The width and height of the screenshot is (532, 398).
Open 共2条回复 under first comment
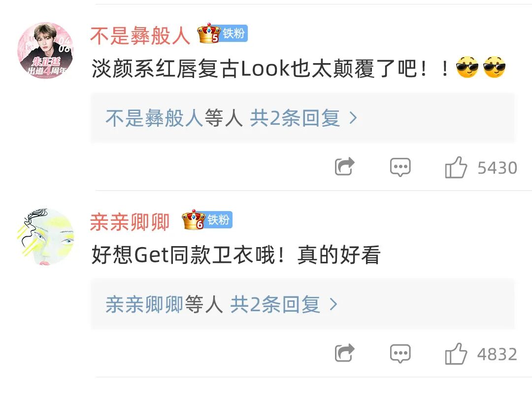click(295, 118)
